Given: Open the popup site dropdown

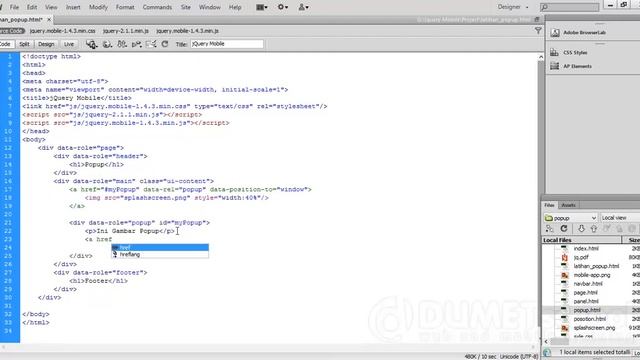Looking at the screenshot, I should click(x=571, y=218).
